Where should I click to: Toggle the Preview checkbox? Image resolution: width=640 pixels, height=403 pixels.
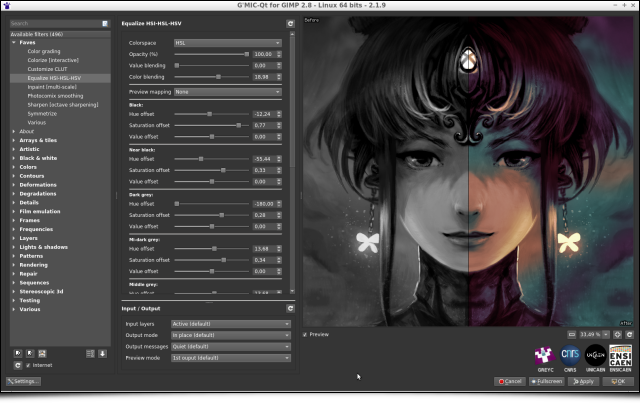click(305, 335)
